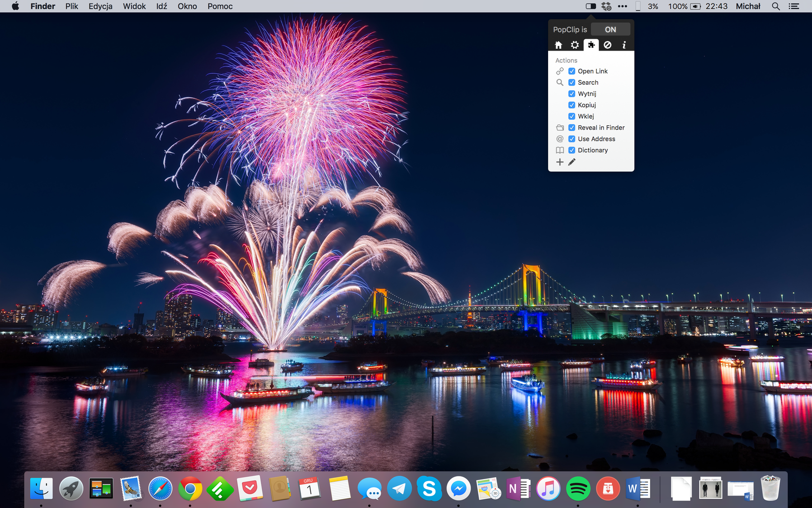Open the Michał user menu

pyautogui.click(x=748, y=6)
